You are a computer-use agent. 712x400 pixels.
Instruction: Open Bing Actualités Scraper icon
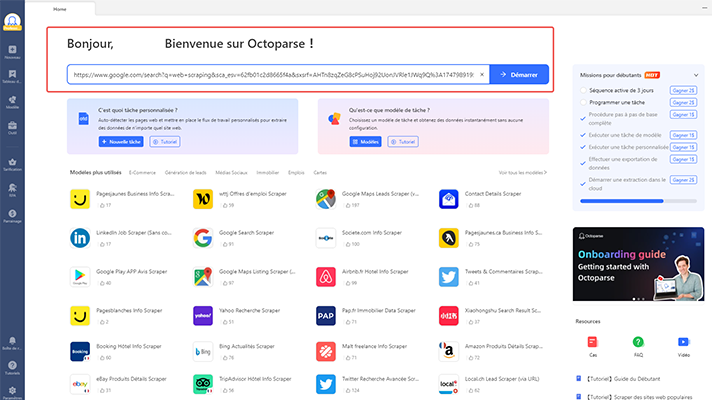203,351
